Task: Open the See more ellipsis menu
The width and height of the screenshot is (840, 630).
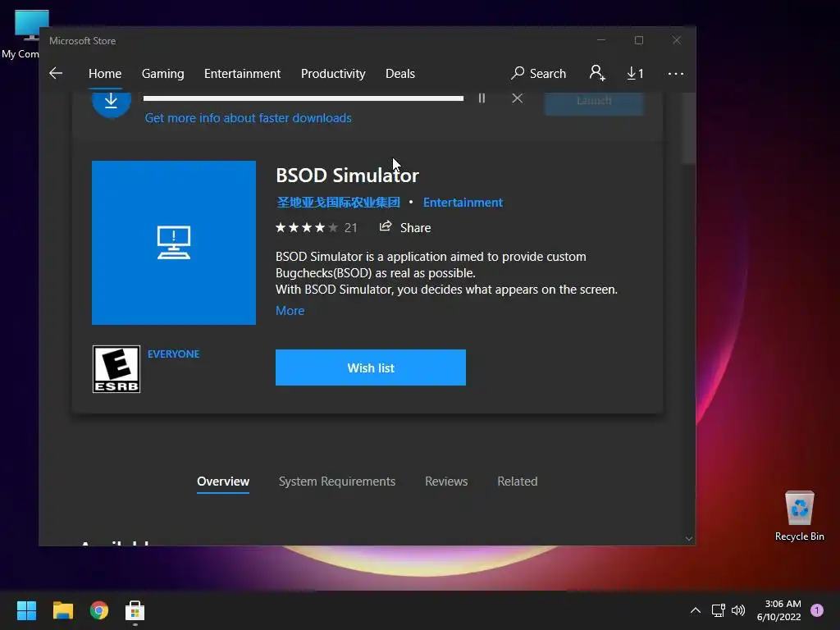Action: (676, 73)
